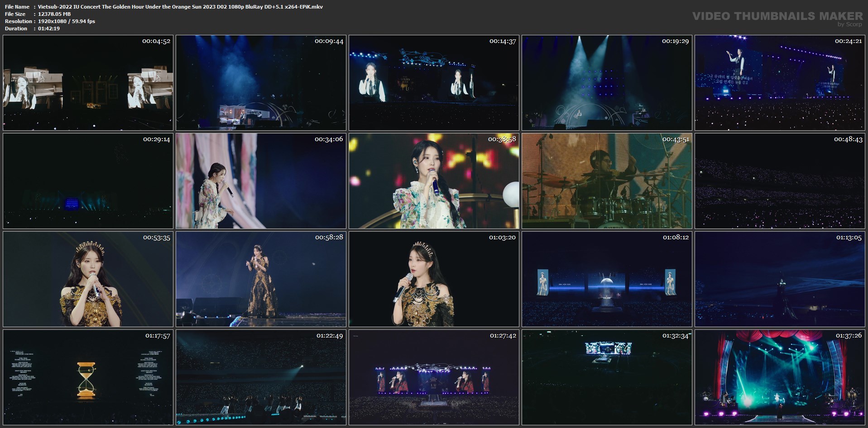This screenshot has width=868, height=428.
Task: Open the thumbnail at 00:34:06
Action: pos(261,181)
